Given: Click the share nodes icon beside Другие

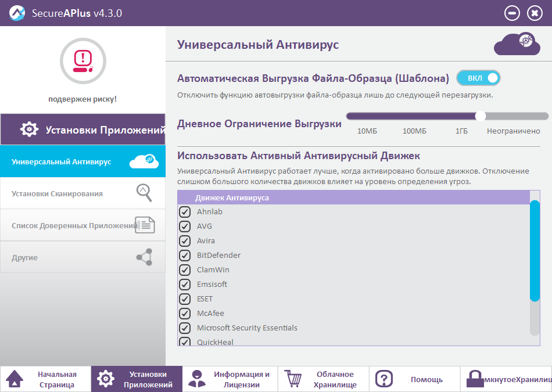Looking at the screenshot, I should [144, 257].
